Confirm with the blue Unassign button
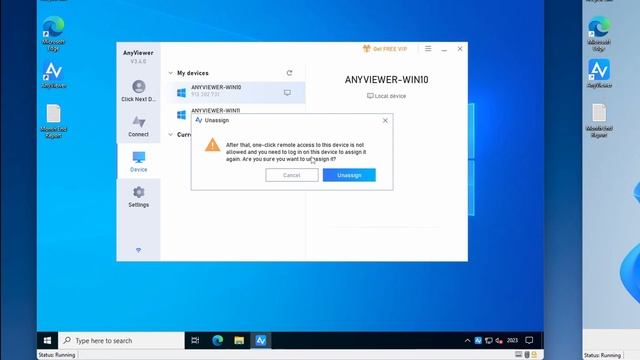 click(x=349, y=175)
